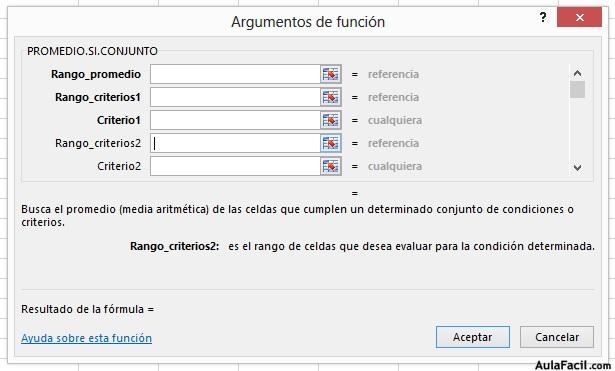The image size is (615, 371).
Task: Click the Rango_promedio argument label
Action: click(96, 74)
